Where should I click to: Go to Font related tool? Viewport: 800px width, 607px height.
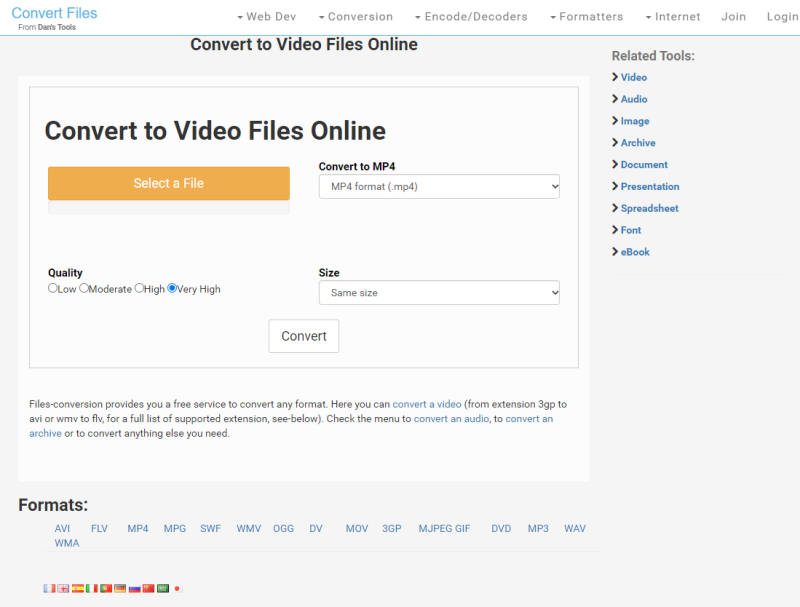click(631, 231)
